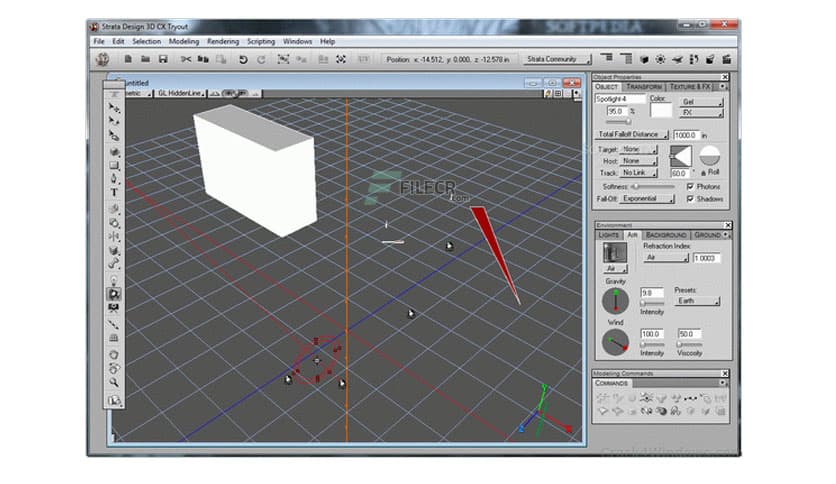The width and height of the screenshot is (836, 484).
Task: Select the Rectangle shape tool
Action: pyautogui.click(x=114, y=166)
